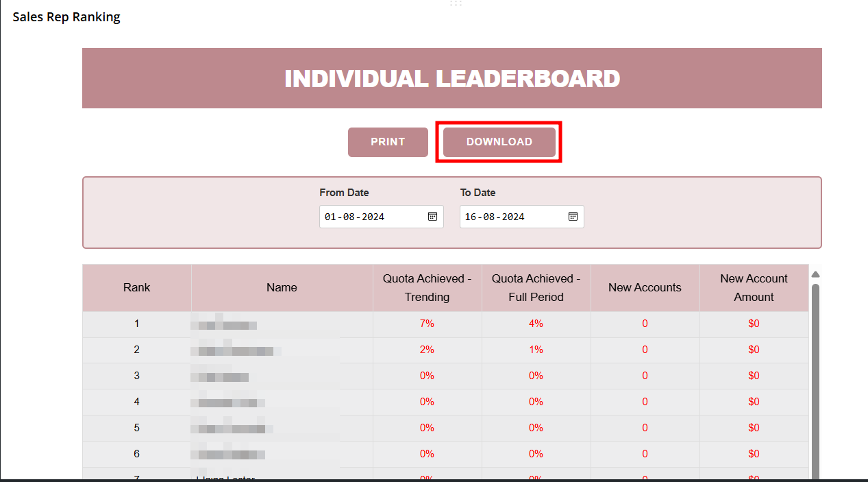Click the PRINT button

pyautogui.click(x=388, y=142)
